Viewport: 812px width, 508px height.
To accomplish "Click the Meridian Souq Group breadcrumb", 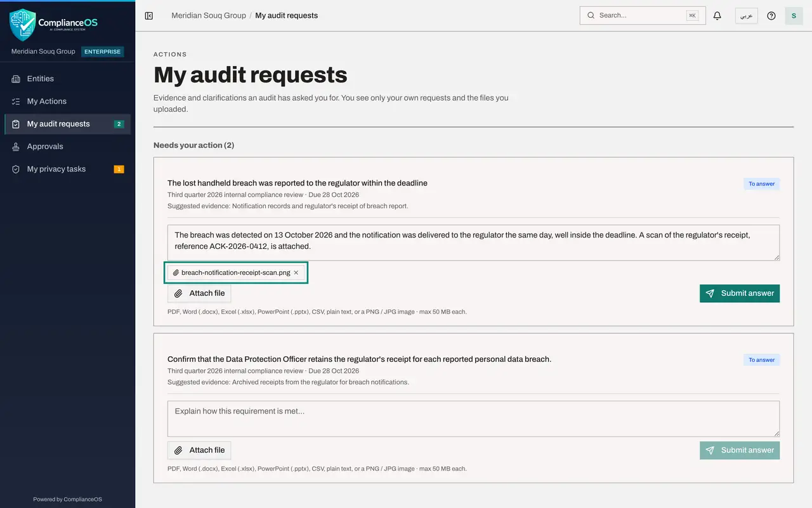I will point(209,15).
